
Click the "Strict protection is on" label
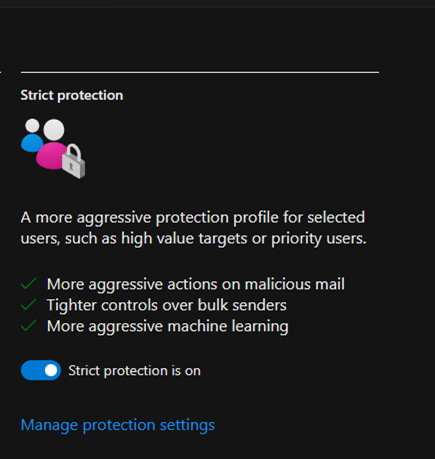135,371
